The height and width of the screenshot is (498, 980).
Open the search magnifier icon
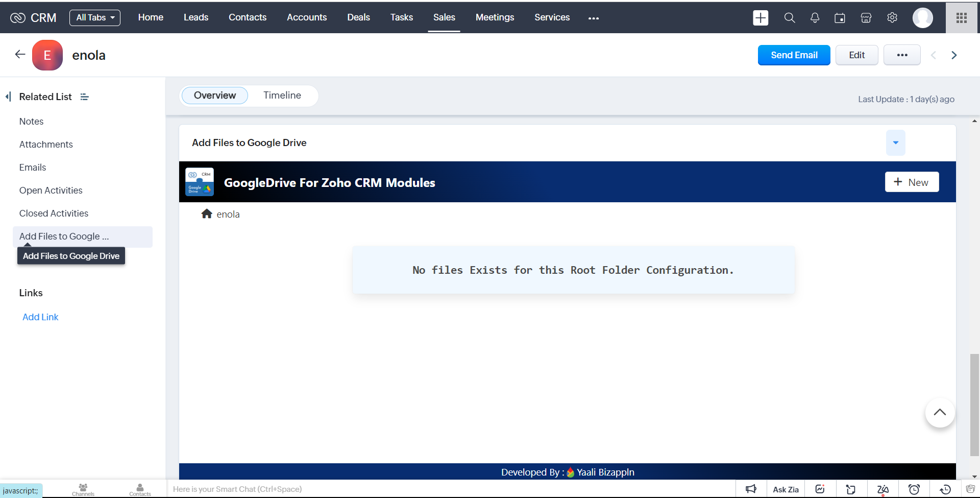coord(789,18)
